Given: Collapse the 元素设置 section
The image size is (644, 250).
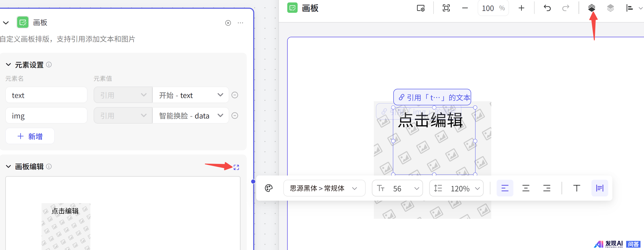Looking at the screenshot, I should pyautogui.click(x=9, y=65).
